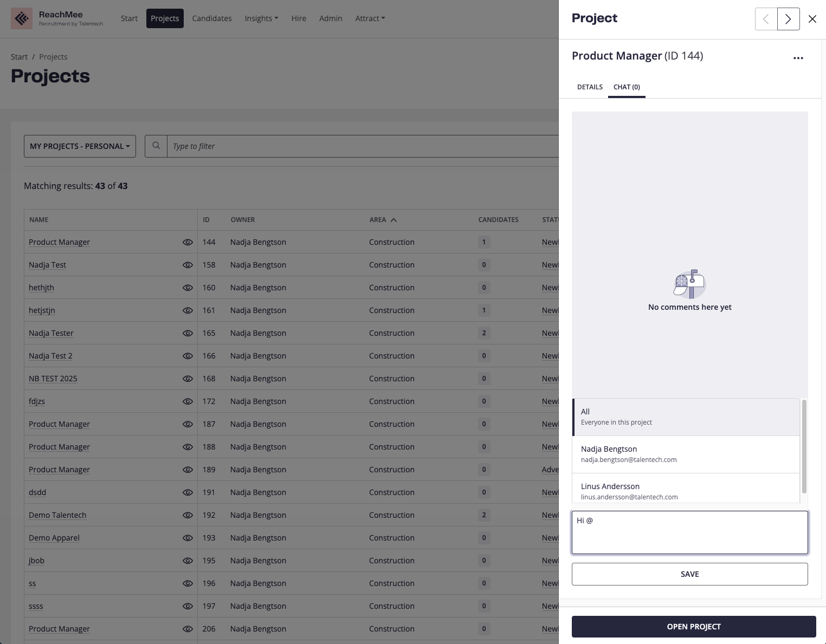The width and height of the screenshot is (826, 644).
Task: Switch to the Details tab
Action: point(590,87)
